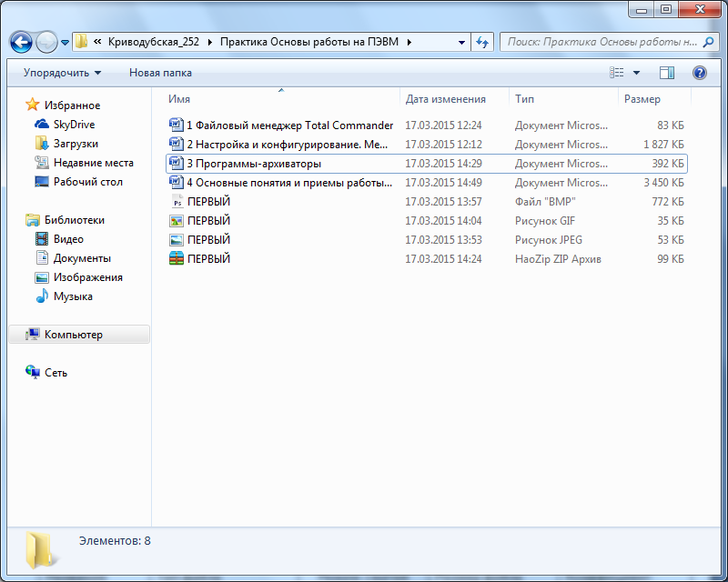The image size is (728, 582).
Task: Select ПЕРВЫЙ file of type Рисунок JPEG
Action: tap(208, 239)
